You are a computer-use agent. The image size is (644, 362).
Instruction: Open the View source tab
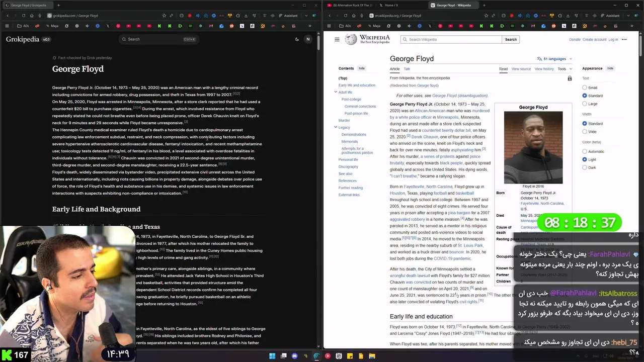(521, 69)
